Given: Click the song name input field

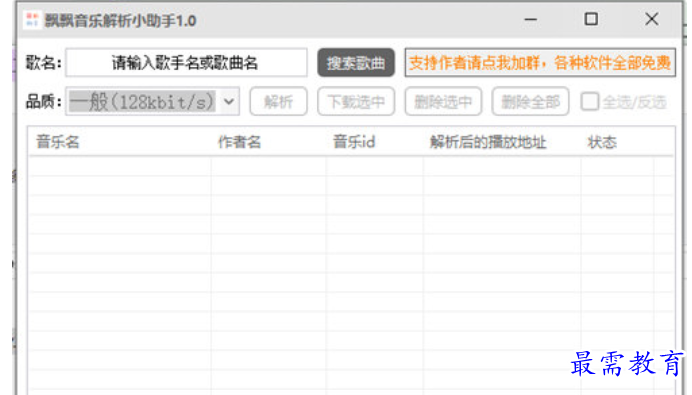Looking at the screenshot, I should click(186, 63).
